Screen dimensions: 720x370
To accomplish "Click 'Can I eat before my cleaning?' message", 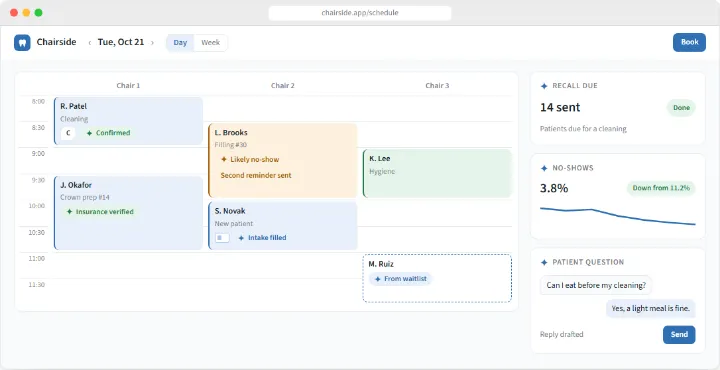I will pos(596,286).
